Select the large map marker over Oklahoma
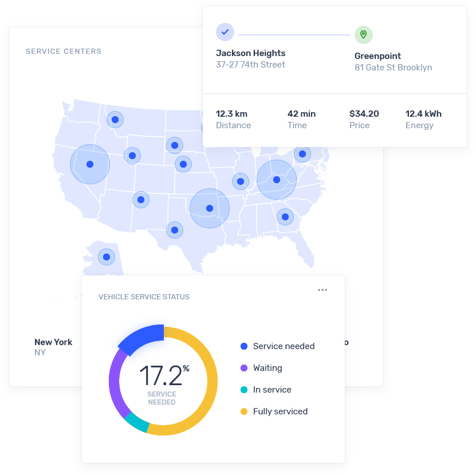The height and width of the screenshot is (475, 476). [x=210, y=208]
